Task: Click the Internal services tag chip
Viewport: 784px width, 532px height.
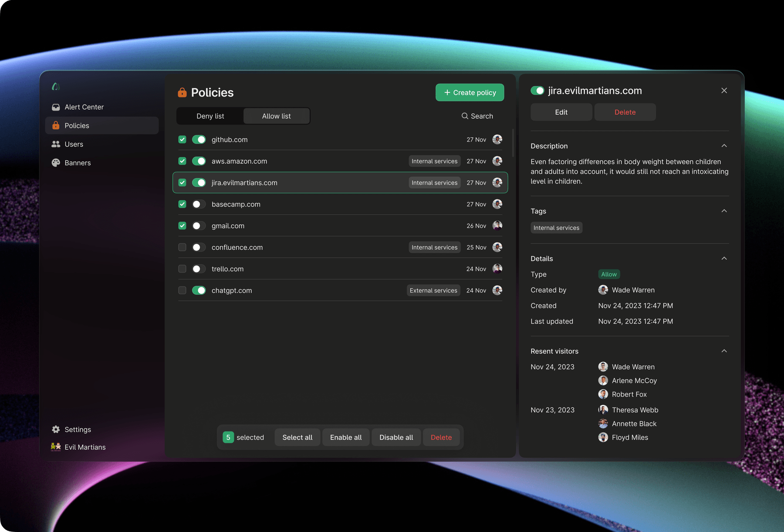Action: 556,227
